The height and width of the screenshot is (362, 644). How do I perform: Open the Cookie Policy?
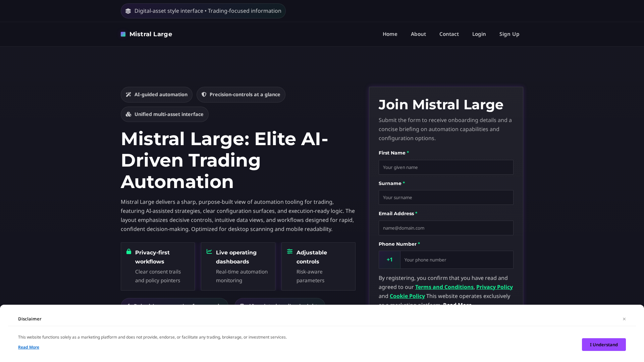point(407,296)
